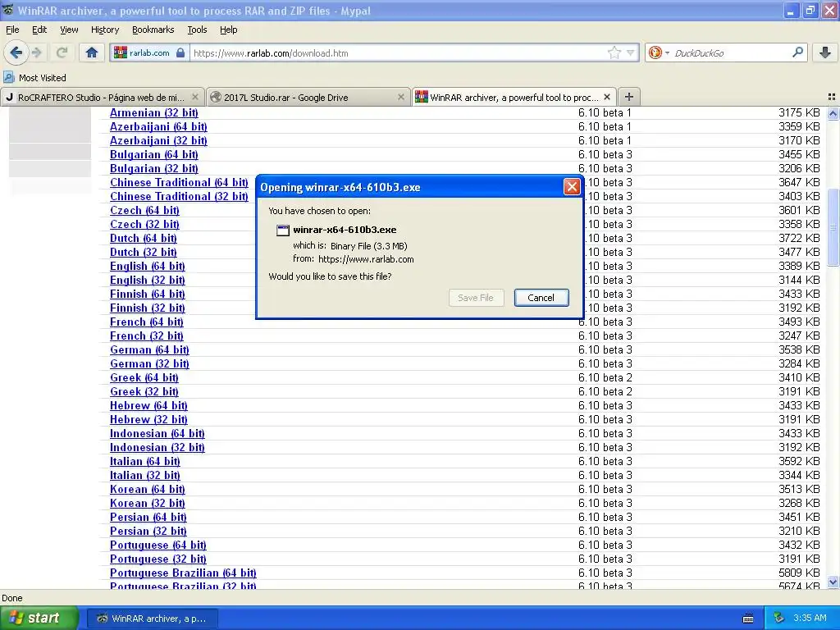Download English (32 bit) WinRAR
This screenshot has height=630, width=840.
148,281
